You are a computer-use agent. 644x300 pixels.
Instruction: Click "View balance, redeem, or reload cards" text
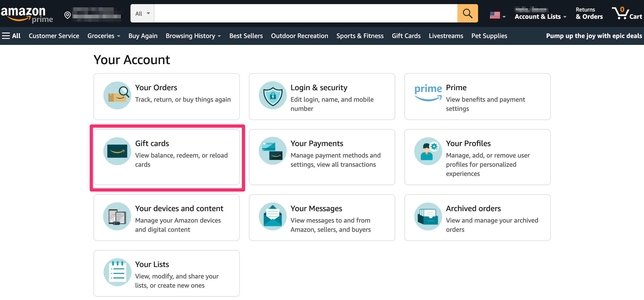(x=181, y=160)
